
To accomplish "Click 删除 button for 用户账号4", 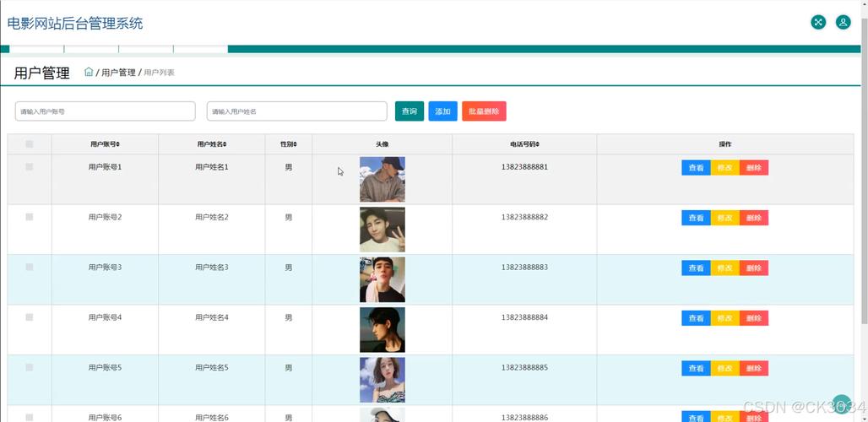I will 754,318.
